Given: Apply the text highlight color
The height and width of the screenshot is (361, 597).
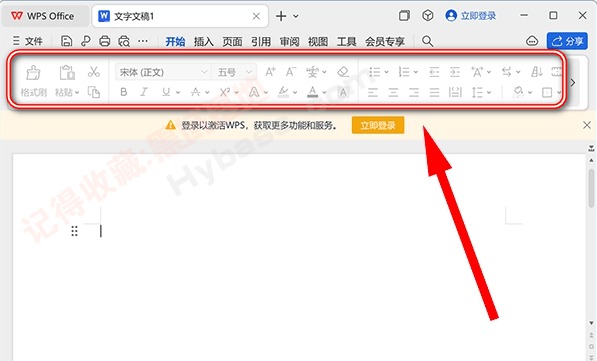Looking at the screenshot, I should click(x=283, y=92).
